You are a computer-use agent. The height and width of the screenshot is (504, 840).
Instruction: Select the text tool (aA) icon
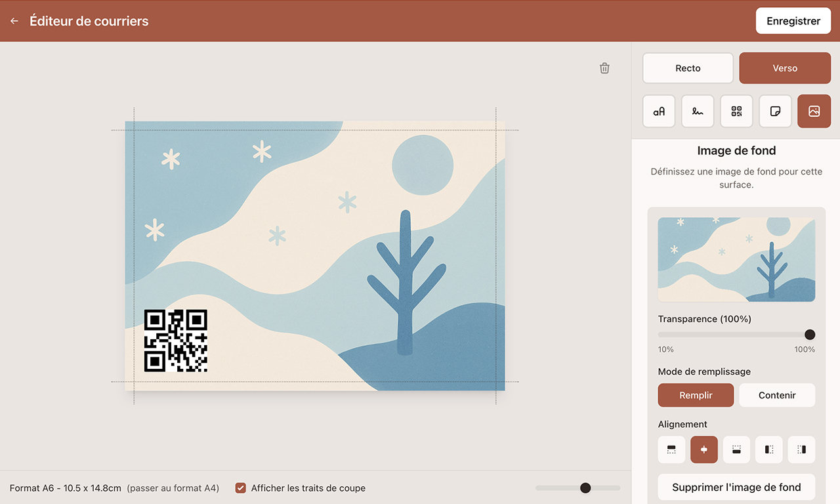[659, 112]
